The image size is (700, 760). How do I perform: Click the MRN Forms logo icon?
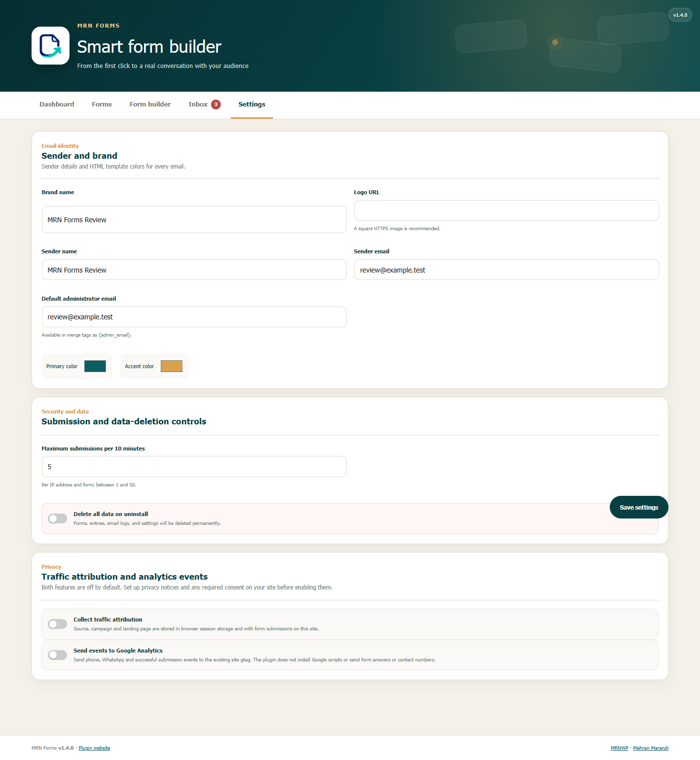pyautogui.click(x=50, y=45)
